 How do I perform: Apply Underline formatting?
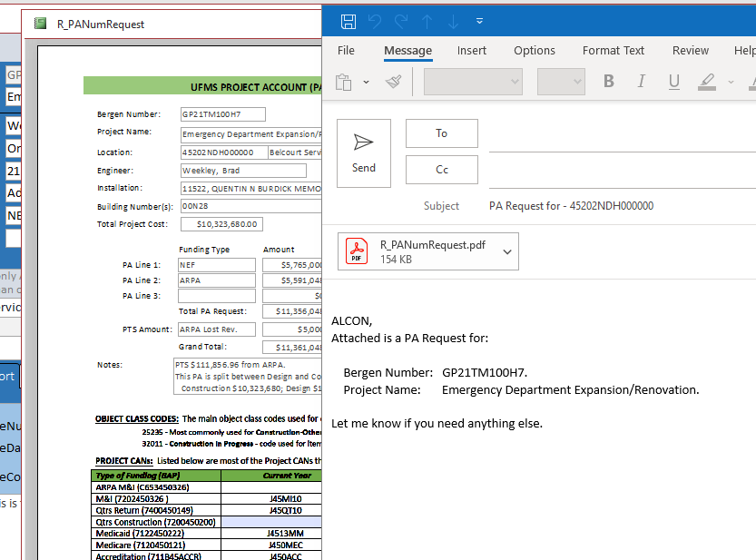pyautogui.click(x=673, y=82)
